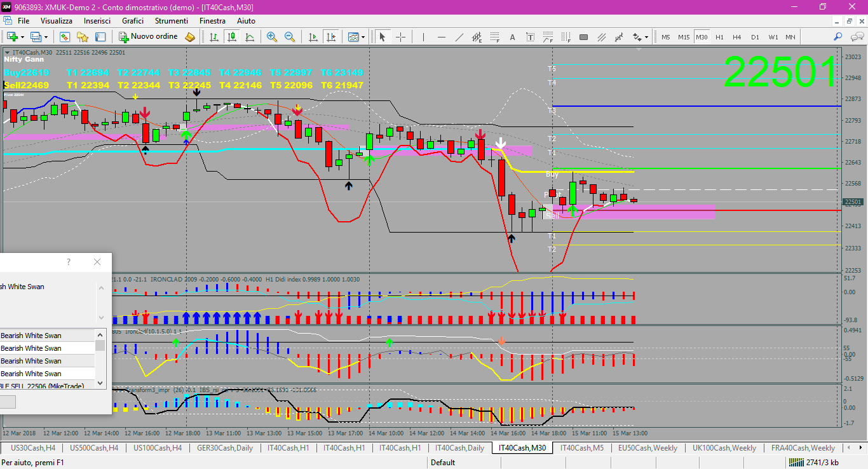Select the Andrews pitchfork lines tool
Image resolution: width=868 pixels, height=469 pixels.
pyautogui.click(x=602, y=37)
